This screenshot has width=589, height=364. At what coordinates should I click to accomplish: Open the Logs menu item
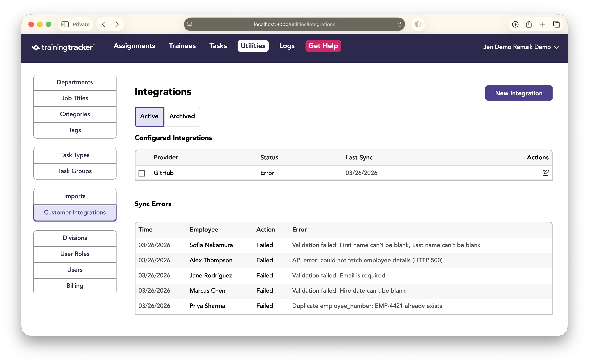pos(287,46)
